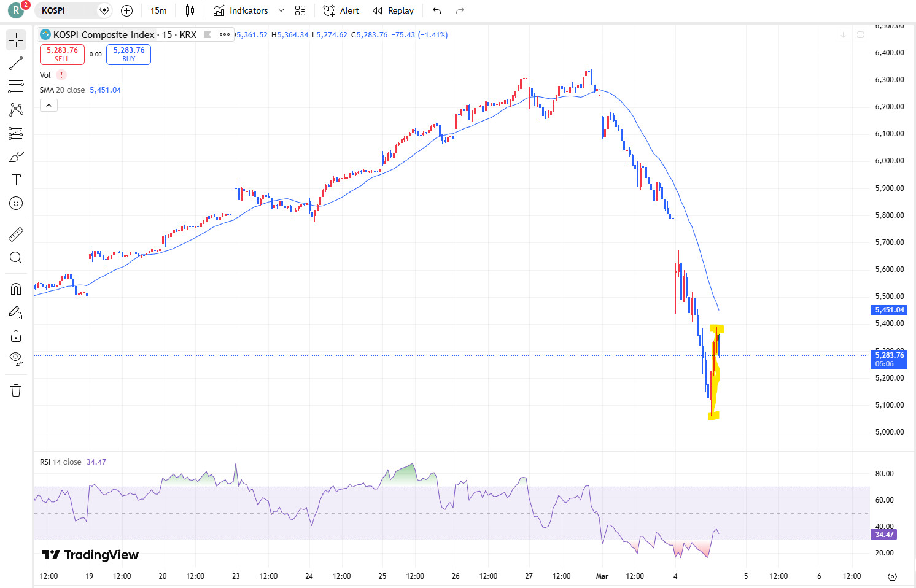This screenshot has height=588, width=916.
Task: Activate the zoom in tool
Action: pyautogui.click(x=16, y=258)
